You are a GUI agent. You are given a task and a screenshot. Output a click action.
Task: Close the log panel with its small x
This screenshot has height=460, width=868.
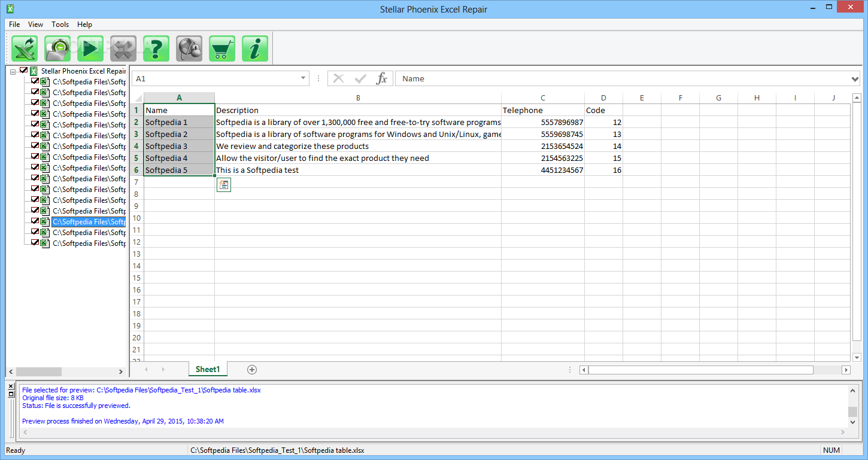click(11, 386)
